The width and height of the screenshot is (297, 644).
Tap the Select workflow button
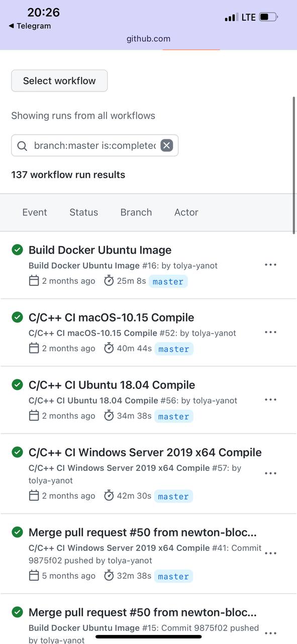(x=59, y=80)
